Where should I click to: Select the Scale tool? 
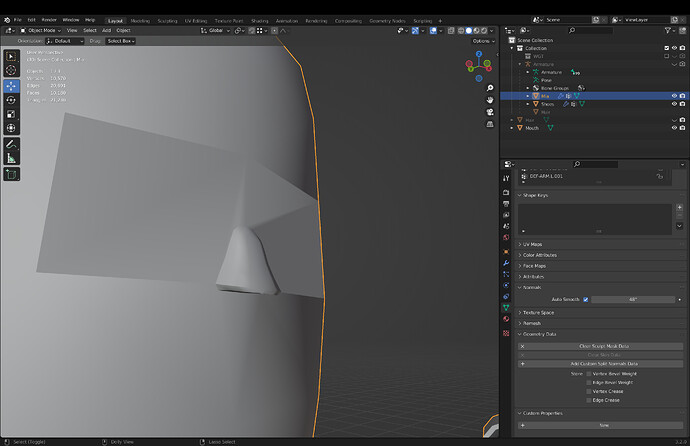click(11, 114)
